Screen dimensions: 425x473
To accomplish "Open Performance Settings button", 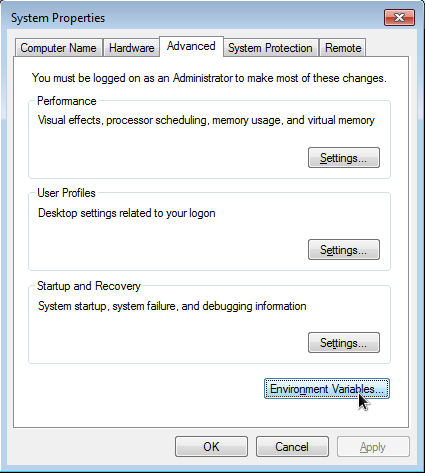I will click(x=344, y=158).
